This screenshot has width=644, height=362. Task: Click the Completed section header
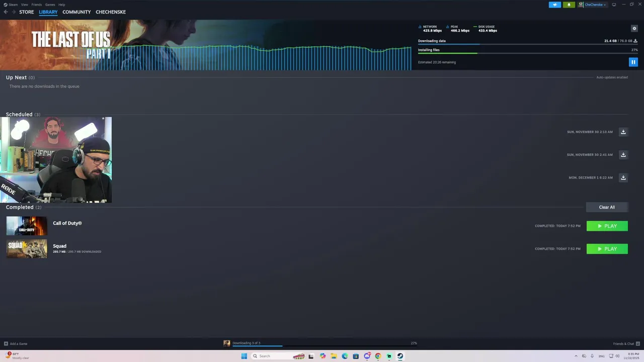point(24,207)
